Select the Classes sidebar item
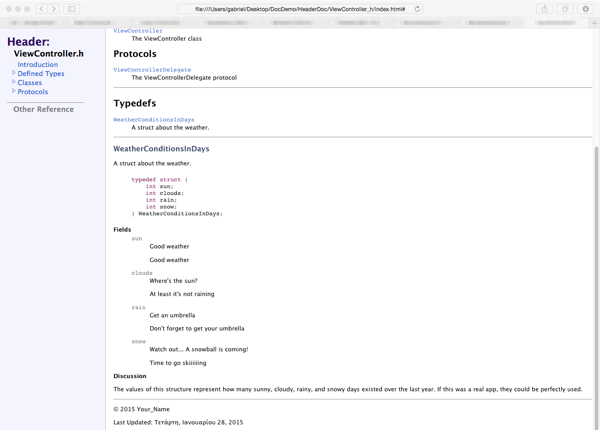The height and width of the screenshot is (430, 600). [30, 82]
